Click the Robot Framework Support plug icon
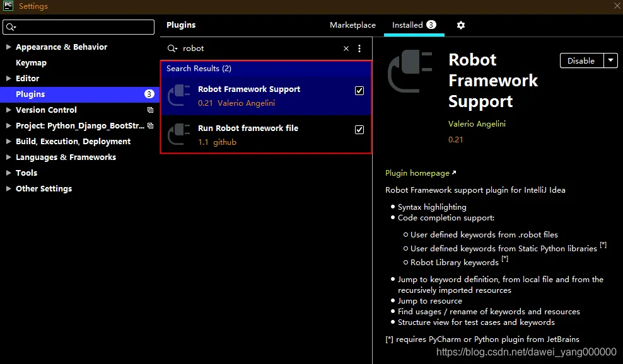 [x=179, y=95]
